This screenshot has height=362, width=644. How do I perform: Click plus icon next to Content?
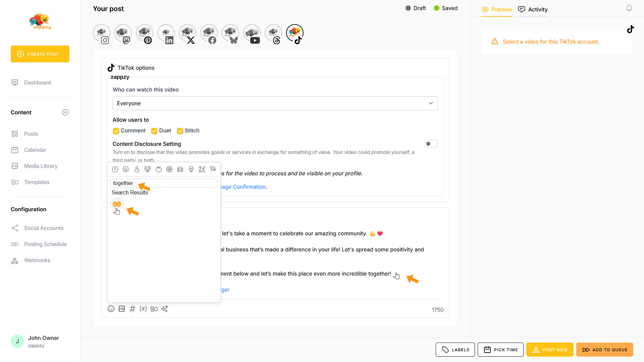(x=65, y=112)
